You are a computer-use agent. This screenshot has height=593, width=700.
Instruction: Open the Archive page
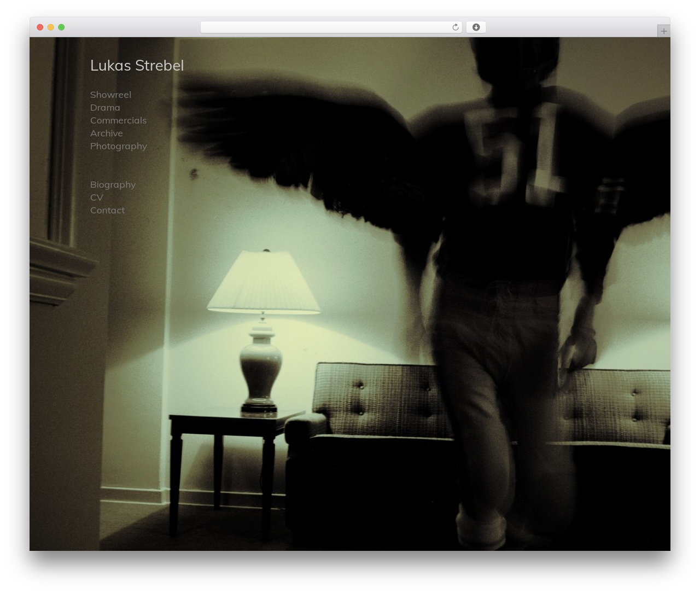107,133
